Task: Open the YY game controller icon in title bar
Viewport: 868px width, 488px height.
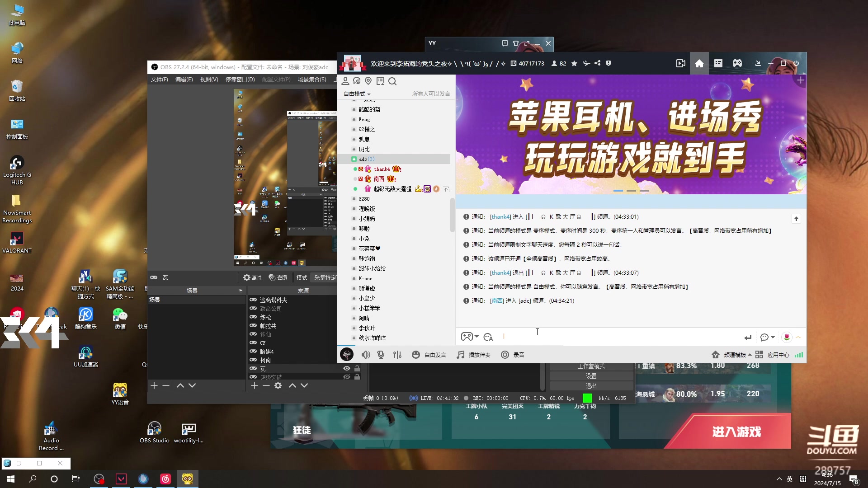Action: tap(737, 63)
